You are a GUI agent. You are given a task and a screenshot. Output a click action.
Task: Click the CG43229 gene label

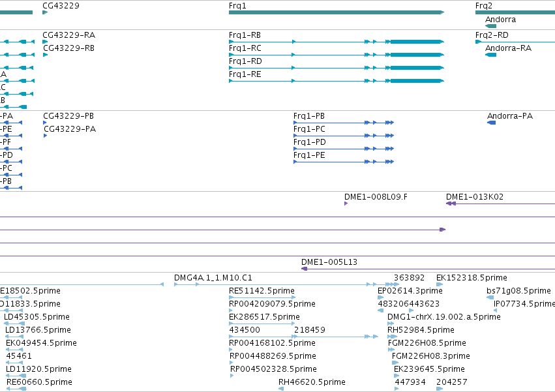pos(61,6)
